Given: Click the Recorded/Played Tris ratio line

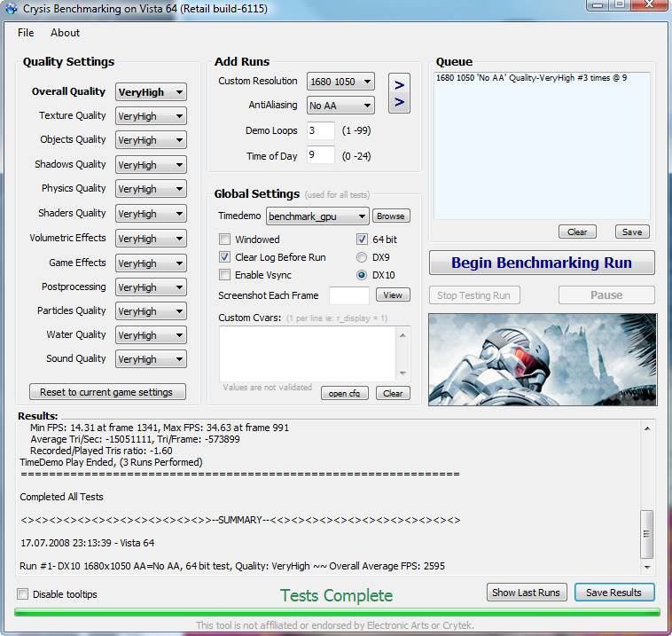Looking at the screenshot, I should click(101, 451).
